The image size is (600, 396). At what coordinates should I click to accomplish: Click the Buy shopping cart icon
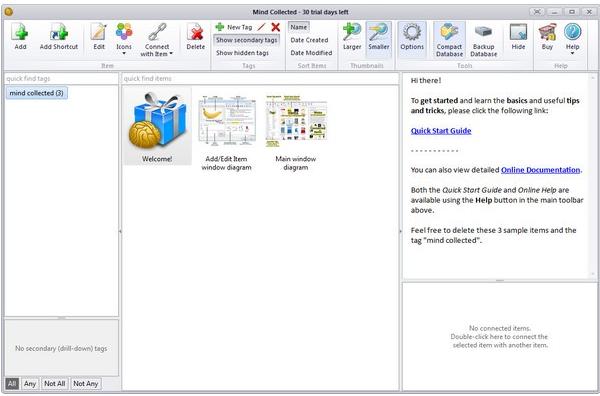pos(547,37)
